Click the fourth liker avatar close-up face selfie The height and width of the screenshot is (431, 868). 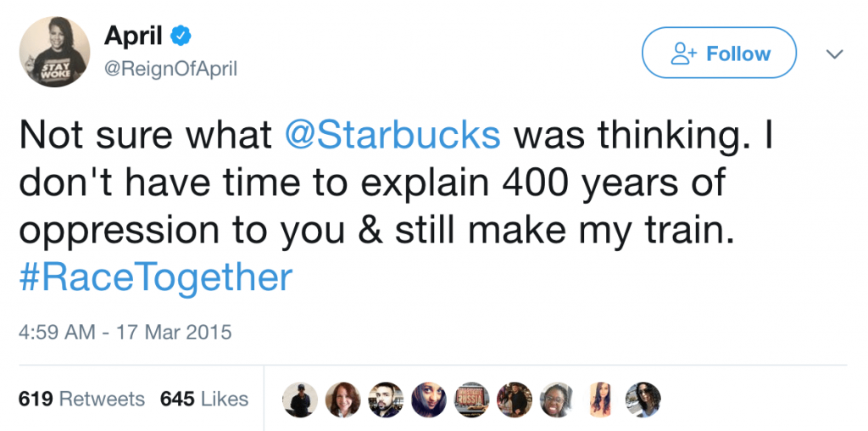pyautogui.click(x=428, y=399)
